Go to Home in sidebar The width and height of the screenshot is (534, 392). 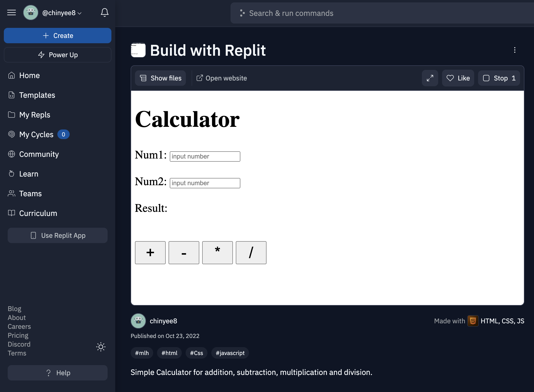[29, 75]
